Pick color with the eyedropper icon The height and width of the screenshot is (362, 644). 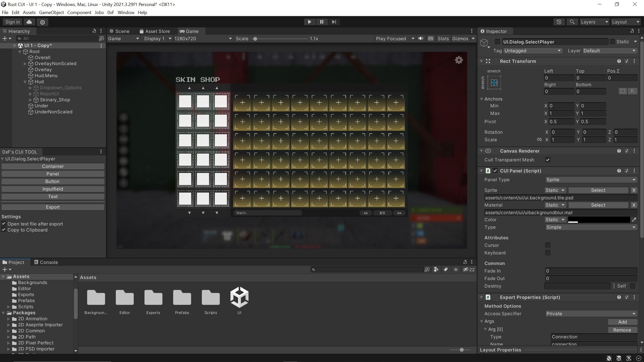(634, 220)
